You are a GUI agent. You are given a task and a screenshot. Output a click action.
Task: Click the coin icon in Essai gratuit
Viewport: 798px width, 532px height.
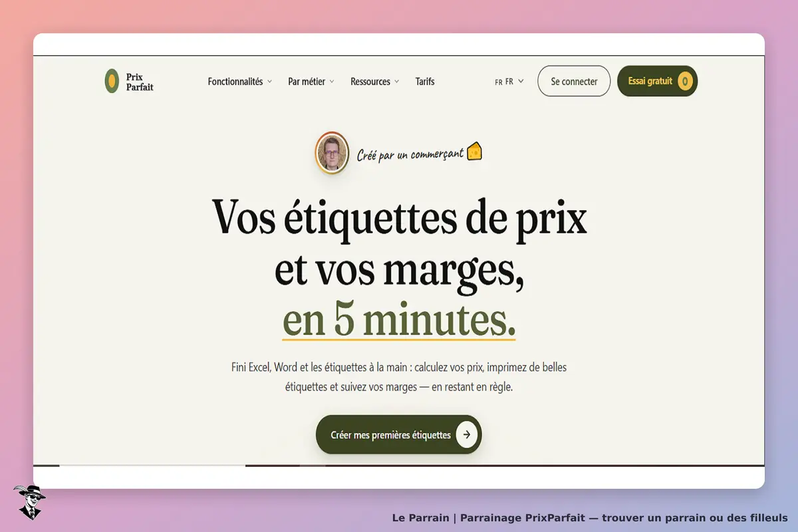(686, 81)
